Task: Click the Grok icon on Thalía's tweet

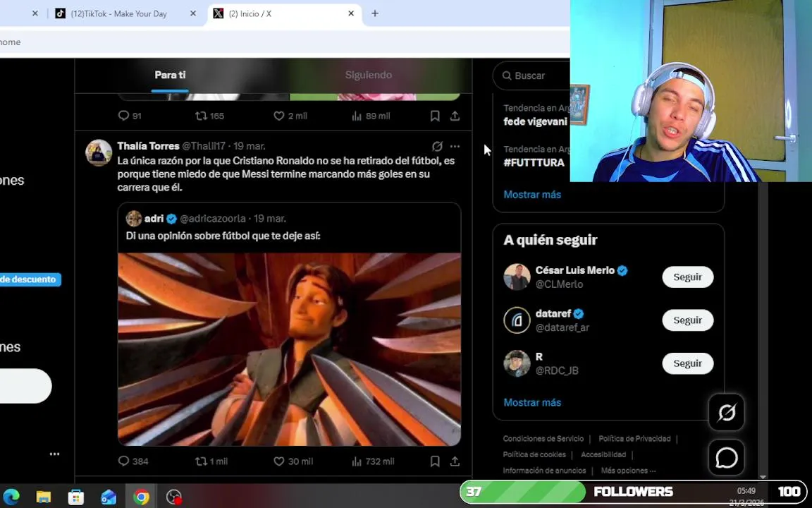Action: pos(437,146)
